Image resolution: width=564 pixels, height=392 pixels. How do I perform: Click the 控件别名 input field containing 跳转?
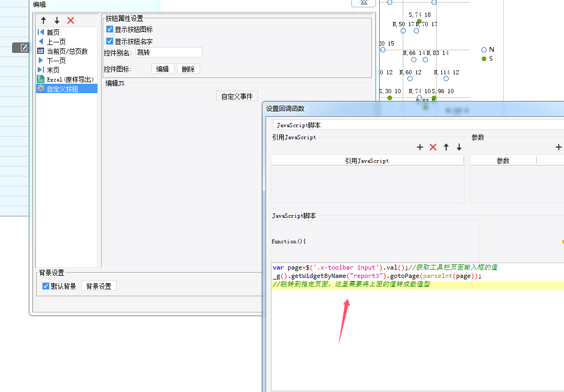point(169,52)
